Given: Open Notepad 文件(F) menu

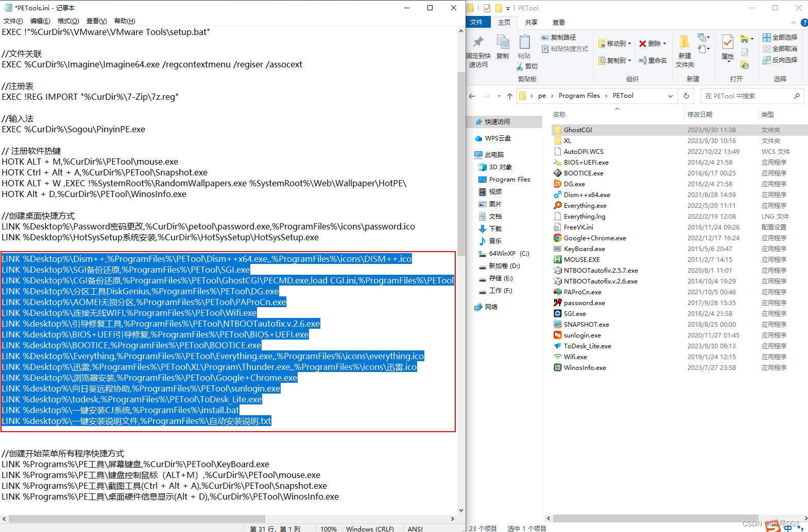Looking at the screenshot, I should coord(13,21).
